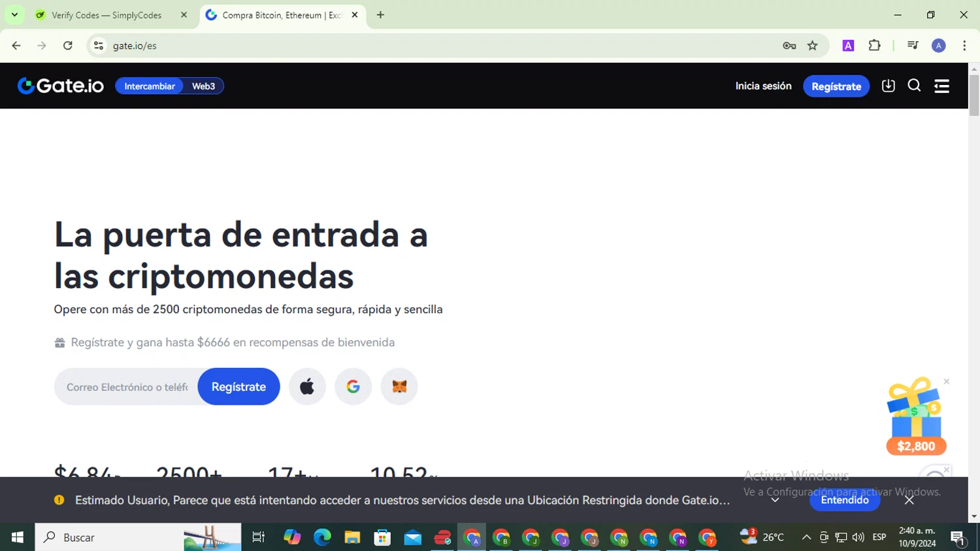Image resolution: width=980 pixels, height=551 pixels.
Task: Select the Compra Bitcoin, Ethereum tab
Action: (x=281, y=15)
